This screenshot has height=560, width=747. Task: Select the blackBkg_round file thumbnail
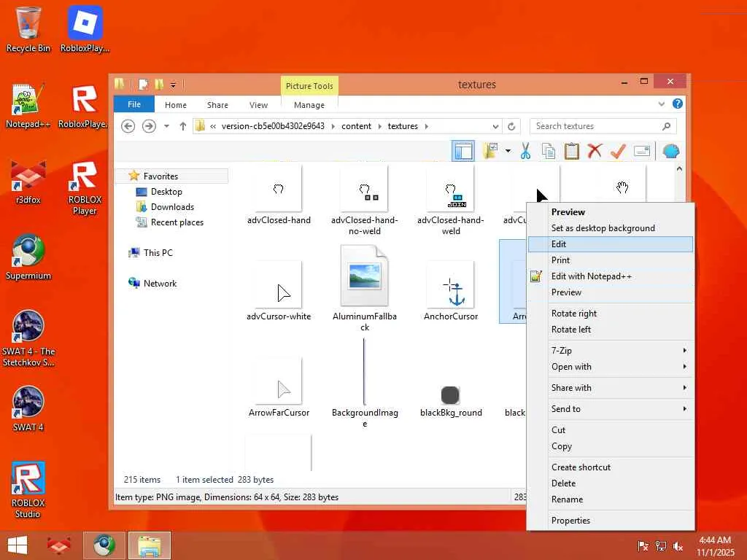451,395
